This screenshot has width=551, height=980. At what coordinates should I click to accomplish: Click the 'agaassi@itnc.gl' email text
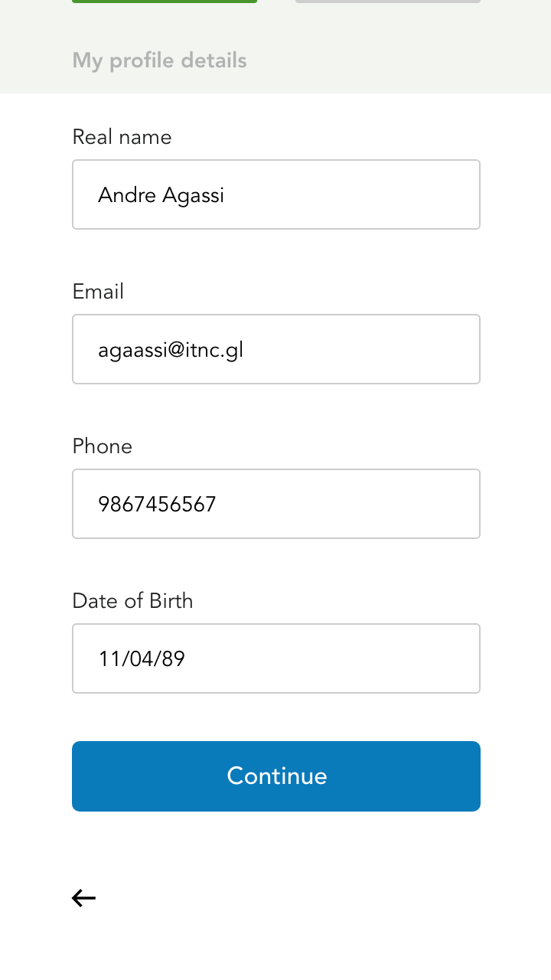[171, 350]
